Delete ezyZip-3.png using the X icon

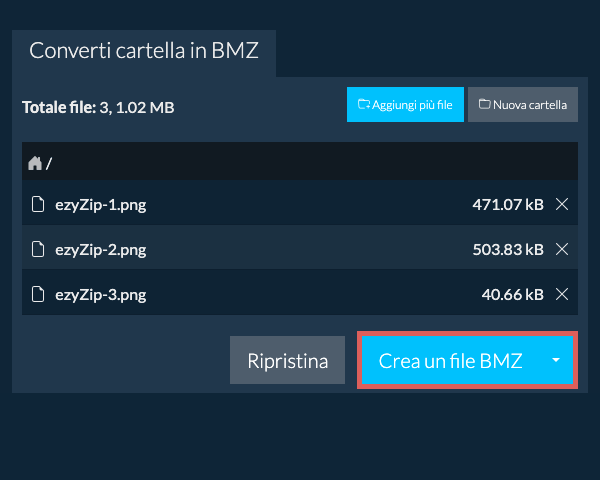562,294
